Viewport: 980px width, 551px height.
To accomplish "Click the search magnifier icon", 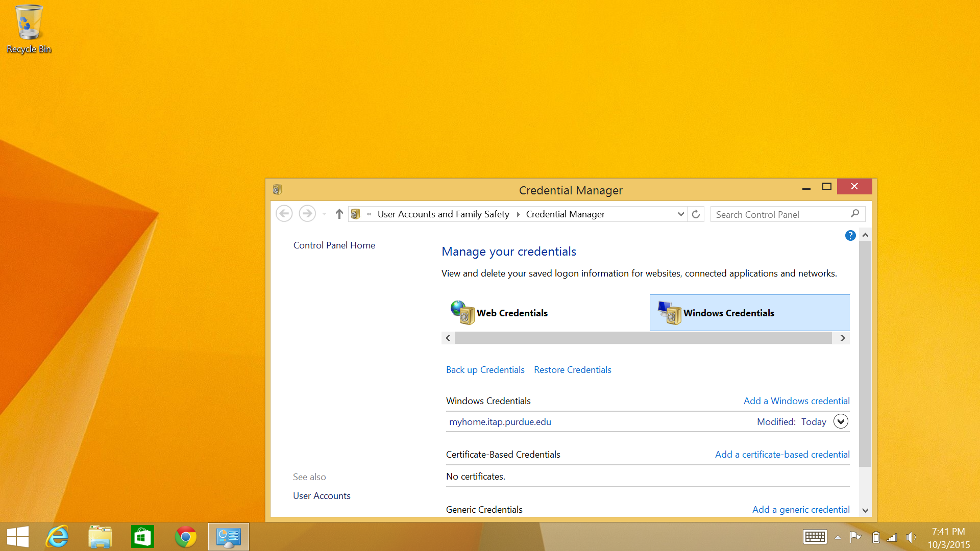I will [x=855, y=214].
